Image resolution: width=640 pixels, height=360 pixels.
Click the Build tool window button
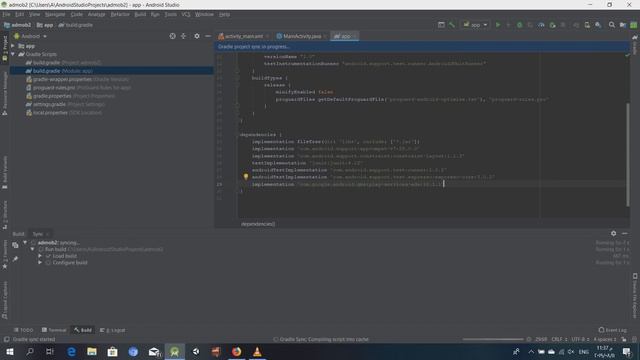[83, 330]
